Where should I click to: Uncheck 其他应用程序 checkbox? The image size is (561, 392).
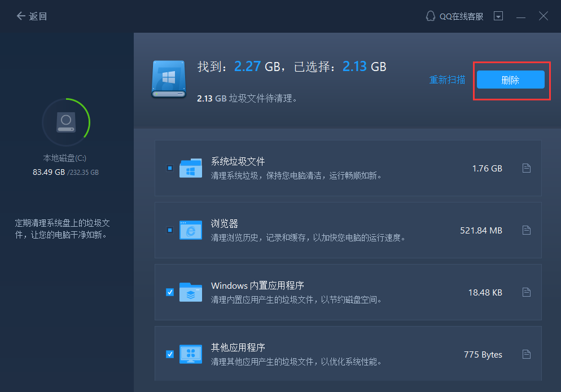[x=170, y=354]
